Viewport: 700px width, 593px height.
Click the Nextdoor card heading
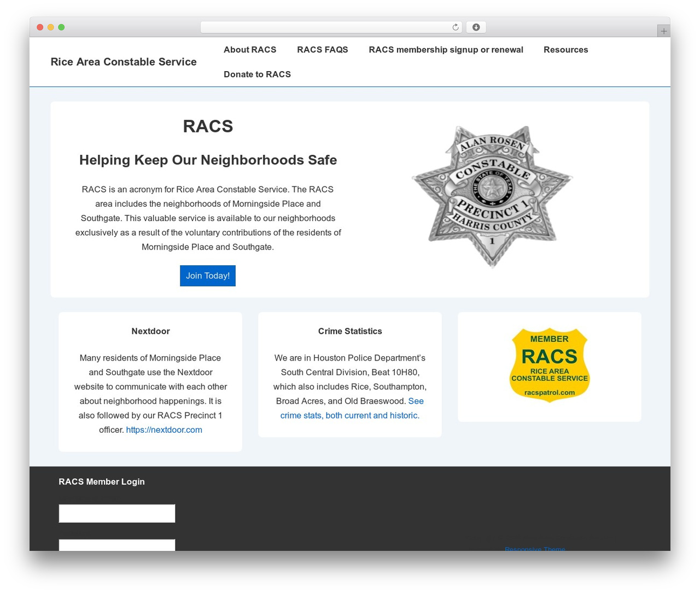pyautogui.click(x=150, y=332)
